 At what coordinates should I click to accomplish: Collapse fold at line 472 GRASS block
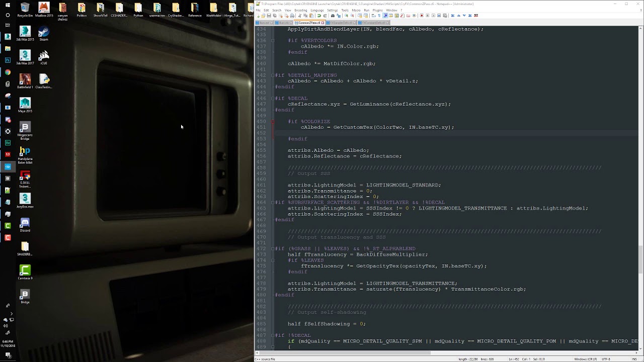273,249
